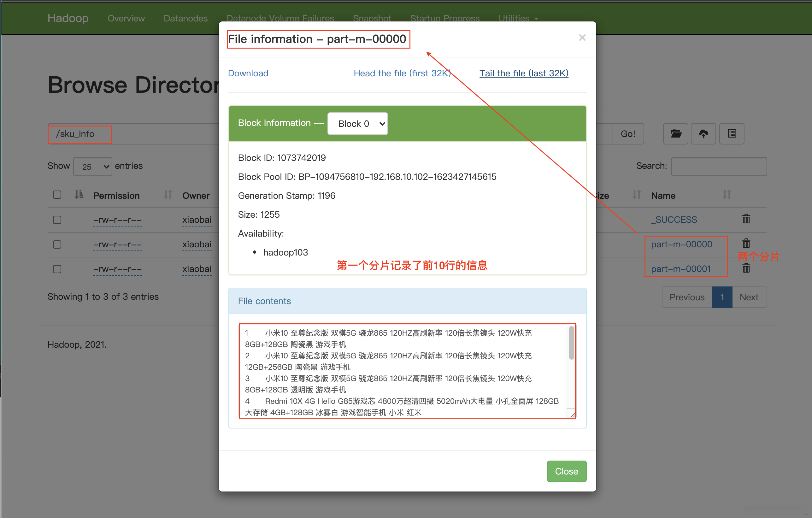Check the third row file checkbox
Screen dimensions: 812x518
pyautogui.click(x=57, y=269)
